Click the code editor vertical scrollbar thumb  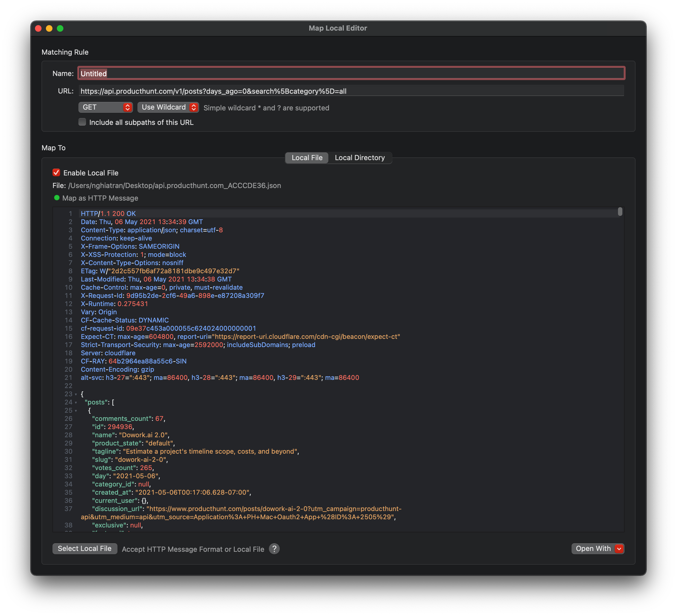(x=620, y=212)
